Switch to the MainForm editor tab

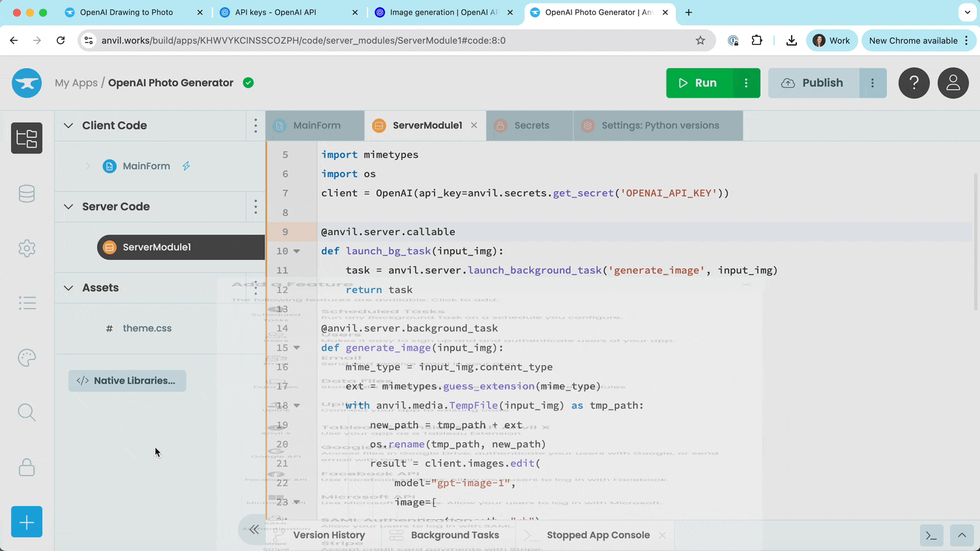pyautogui.click(x=315, y=126)
